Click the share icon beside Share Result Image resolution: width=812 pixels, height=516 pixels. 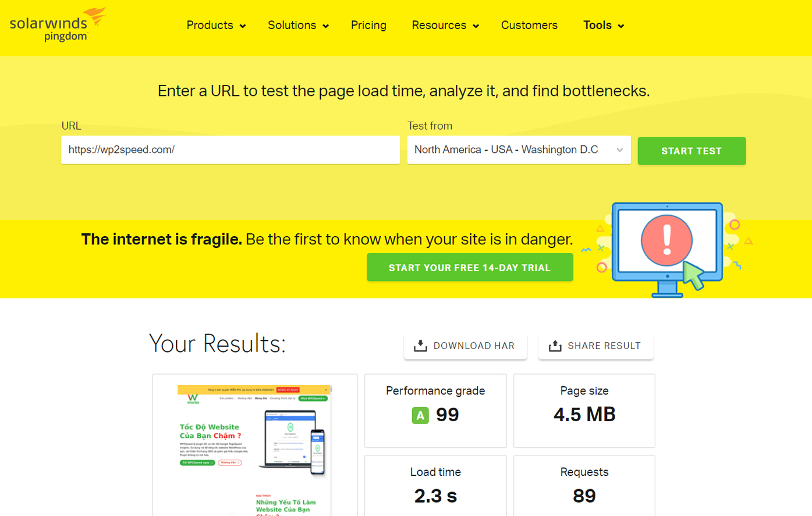(x=555, y=346)
